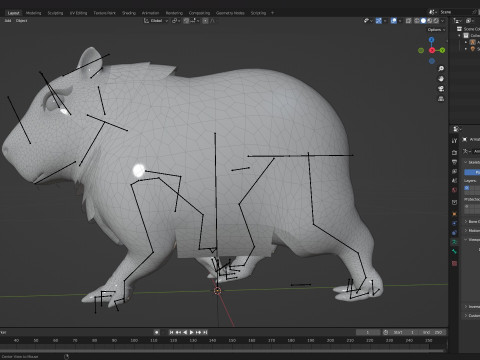480x360 pixels.
Task: Open the Render properties tab
Action: point(454,152)
